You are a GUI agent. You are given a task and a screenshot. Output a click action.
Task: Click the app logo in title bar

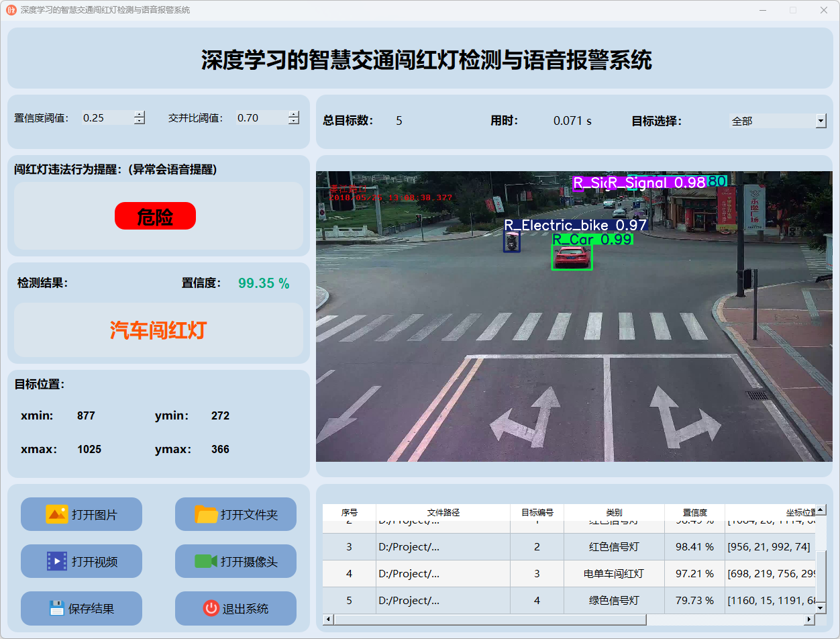coord(11,10)
